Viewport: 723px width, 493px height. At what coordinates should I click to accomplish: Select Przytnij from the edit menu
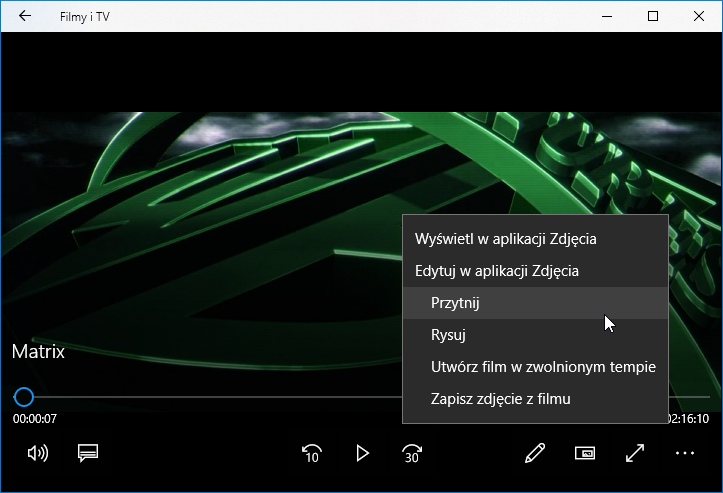coord(535,303)
